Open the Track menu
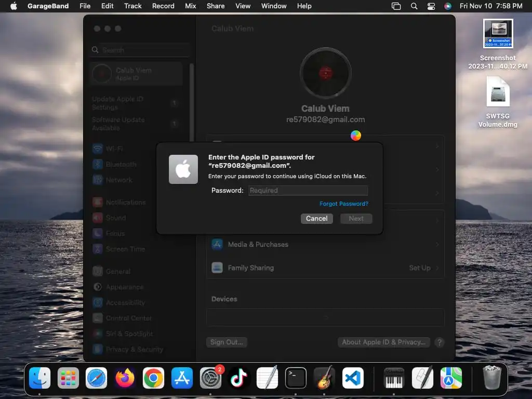This screenshot has width=532, height=399. pos(132,6)
